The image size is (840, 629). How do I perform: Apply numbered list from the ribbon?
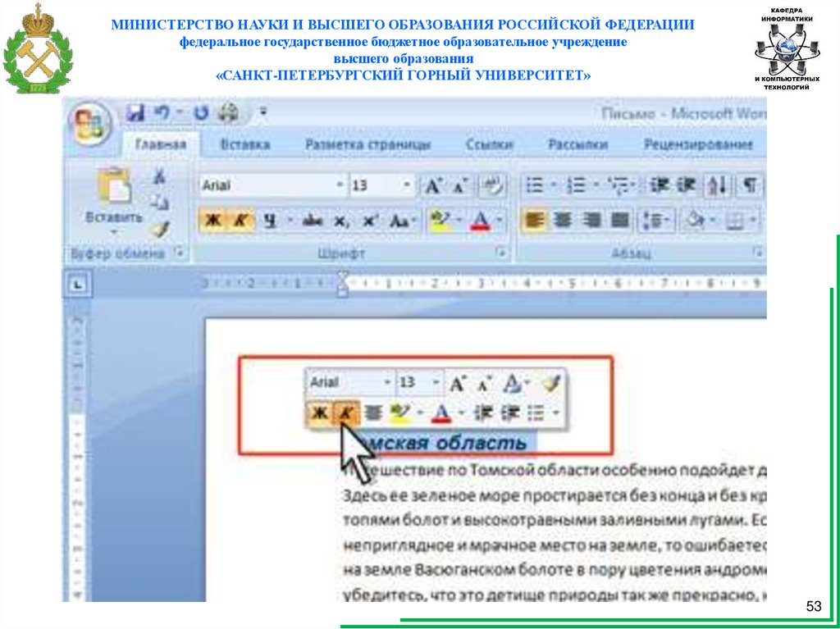tap(577, 186)
